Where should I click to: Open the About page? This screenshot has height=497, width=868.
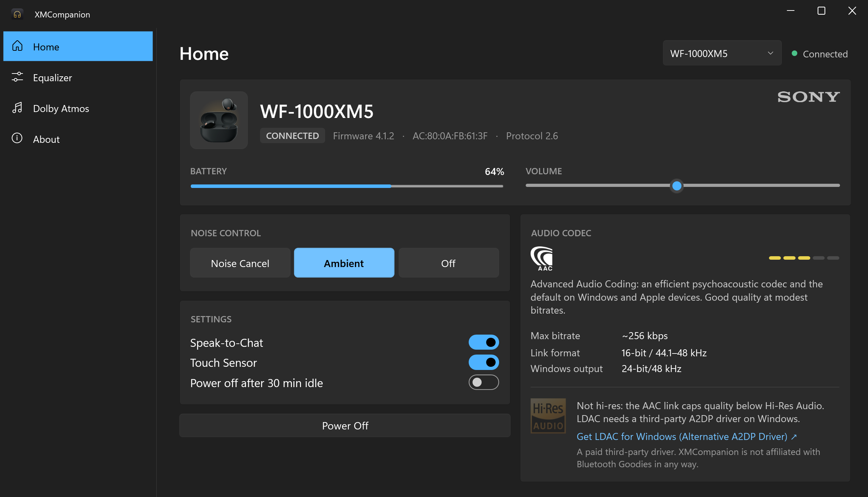coord(78,139)
